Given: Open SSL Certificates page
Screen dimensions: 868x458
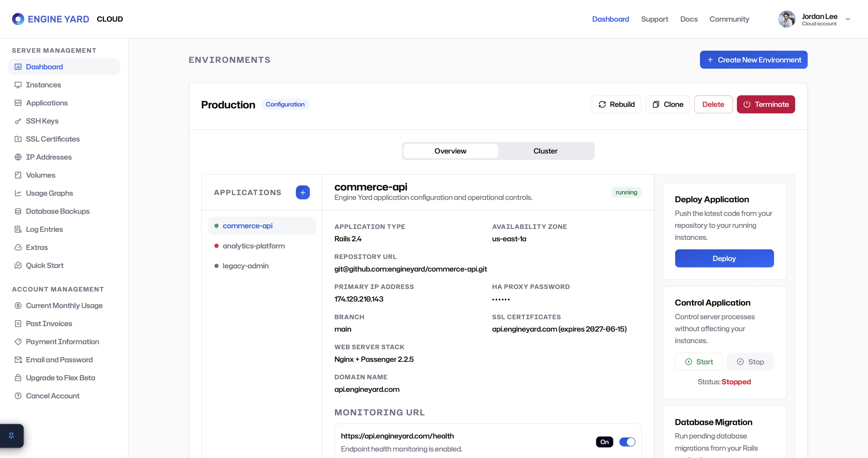Looking at the screenshot, I should coord(64,139).
